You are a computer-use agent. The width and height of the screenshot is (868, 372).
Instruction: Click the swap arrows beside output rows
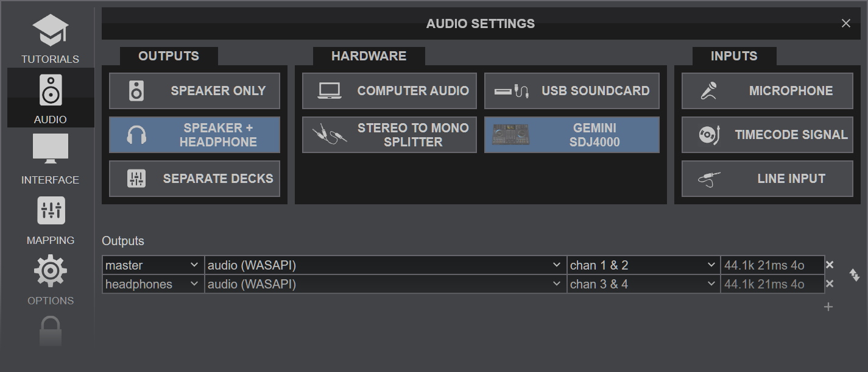[x=854, y=275]
